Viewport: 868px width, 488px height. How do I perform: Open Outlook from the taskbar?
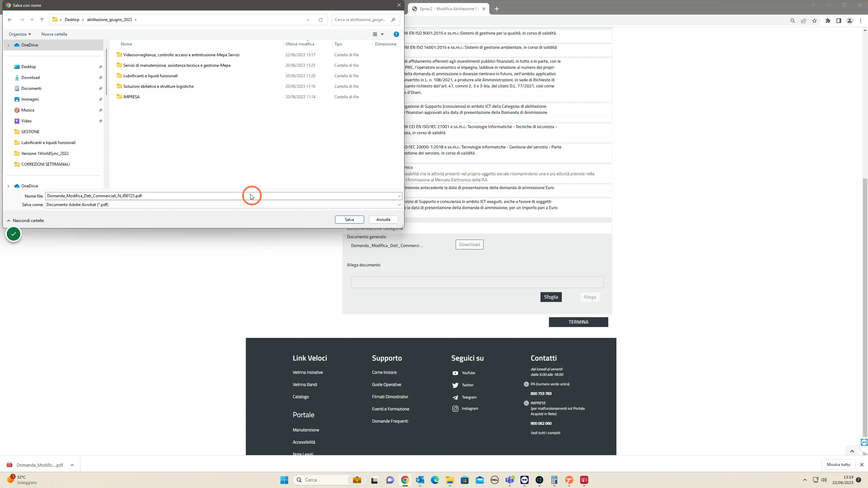(x=420, y=480)
